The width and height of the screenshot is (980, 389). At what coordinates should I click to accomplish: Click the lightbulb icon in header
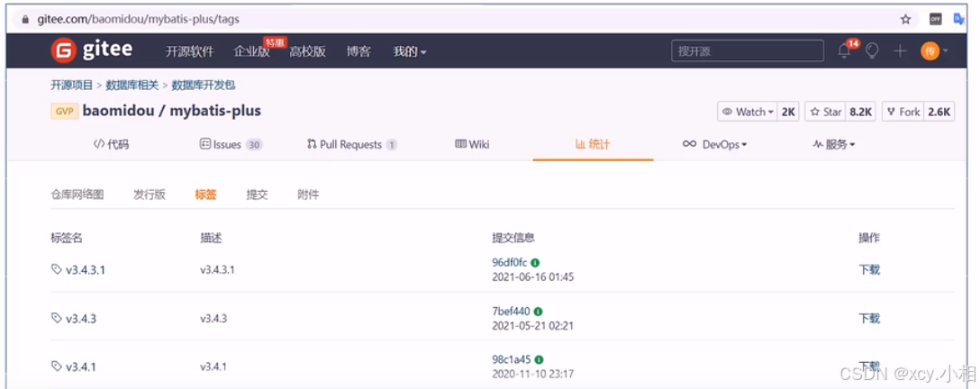pos(872,51)
